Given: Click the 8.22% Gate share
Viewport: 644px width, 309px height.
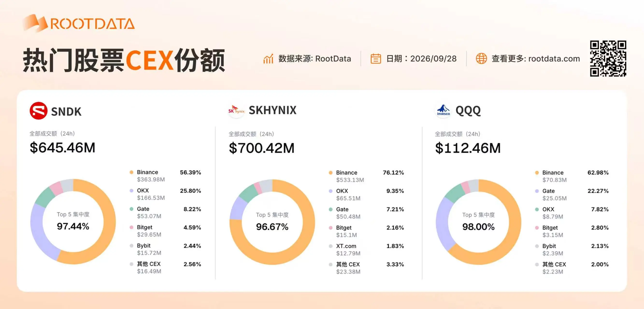Looking at the screenshot, I should [192, 209].
